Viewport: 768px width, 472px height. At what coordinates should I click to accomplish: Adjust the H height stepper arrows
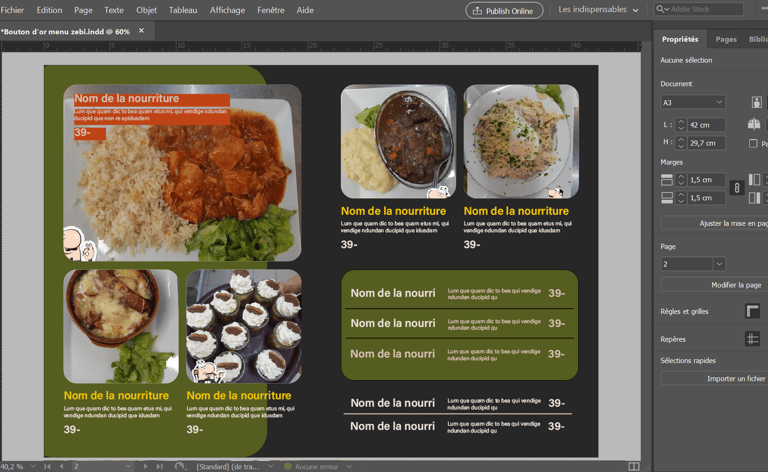(681, 143)
